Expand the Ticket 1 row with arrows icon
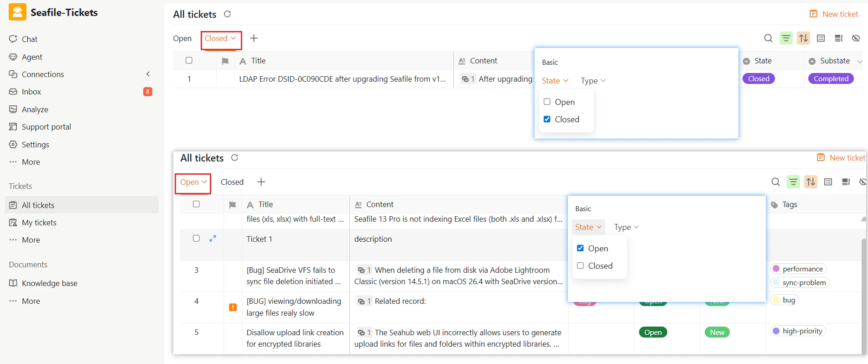This screenshot has height=364, width=868. [213, 239]
